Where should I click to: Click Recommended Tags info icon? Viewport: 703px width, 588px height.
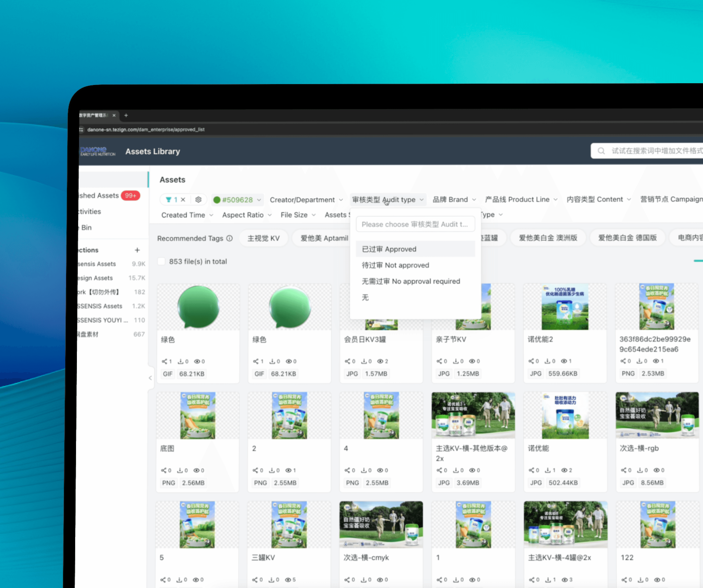(x=229, y=238)
